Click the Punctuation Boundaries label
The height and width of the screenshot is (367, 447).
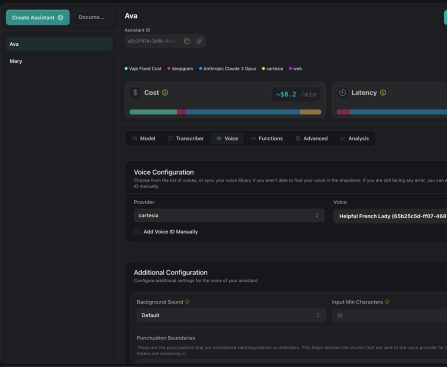(x=166, y=338)
